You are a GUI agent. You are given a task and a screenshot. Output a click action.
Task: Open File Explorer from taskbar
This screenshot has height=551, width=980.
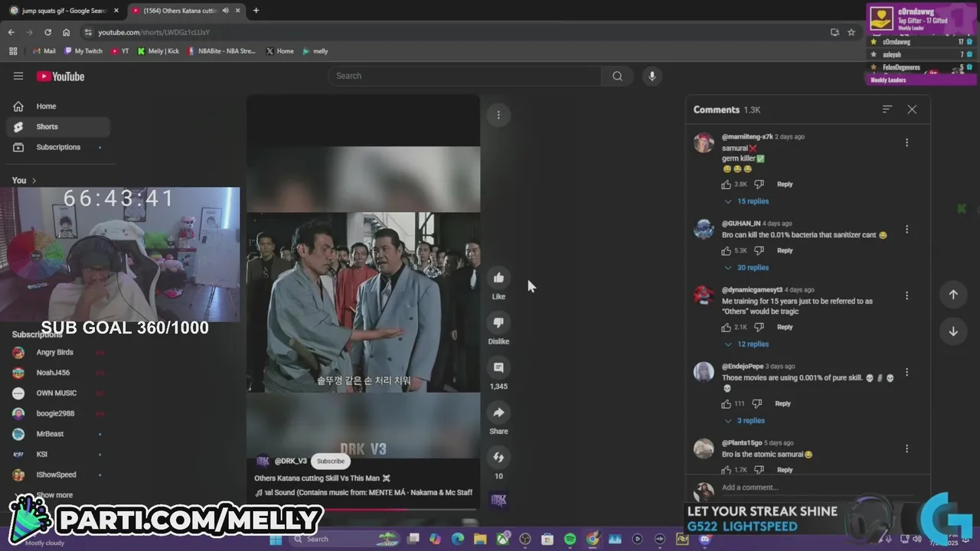click(480, 540)
